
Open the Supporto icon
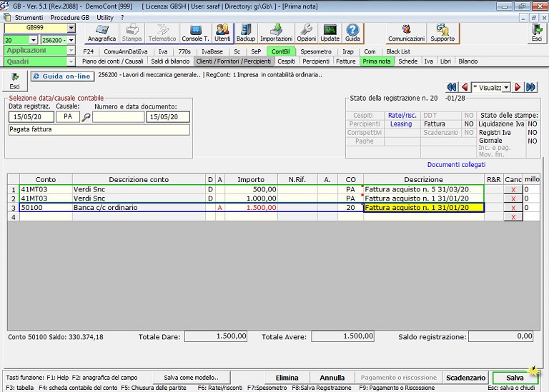point(442,33)
